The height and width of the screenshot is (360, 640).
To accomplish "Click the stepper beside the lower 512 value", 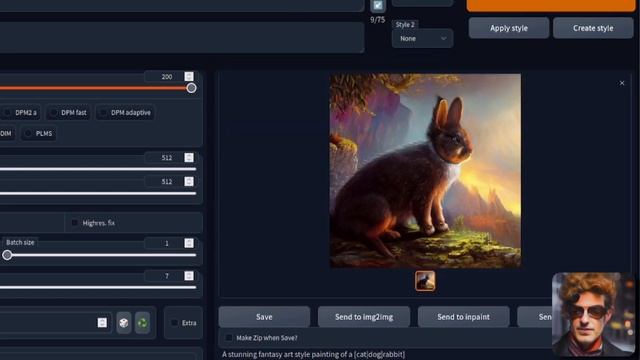I will [189, 181].
